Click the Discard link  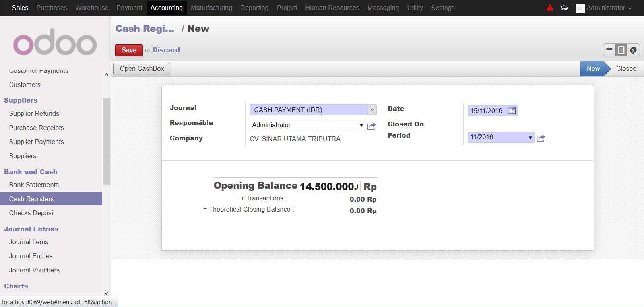[166, 50]
